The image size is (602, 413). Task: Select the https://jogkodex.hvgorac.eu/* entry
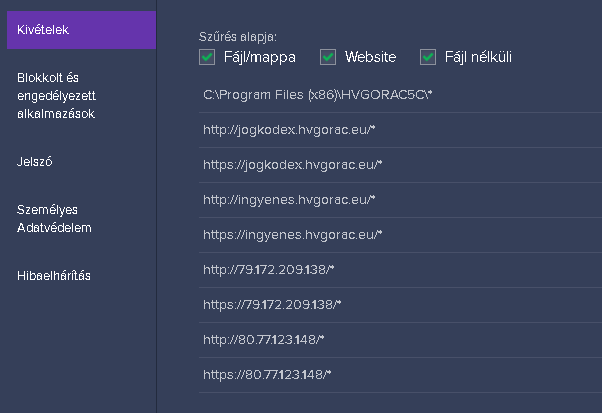pyautogui.click(x=400, y=165)
